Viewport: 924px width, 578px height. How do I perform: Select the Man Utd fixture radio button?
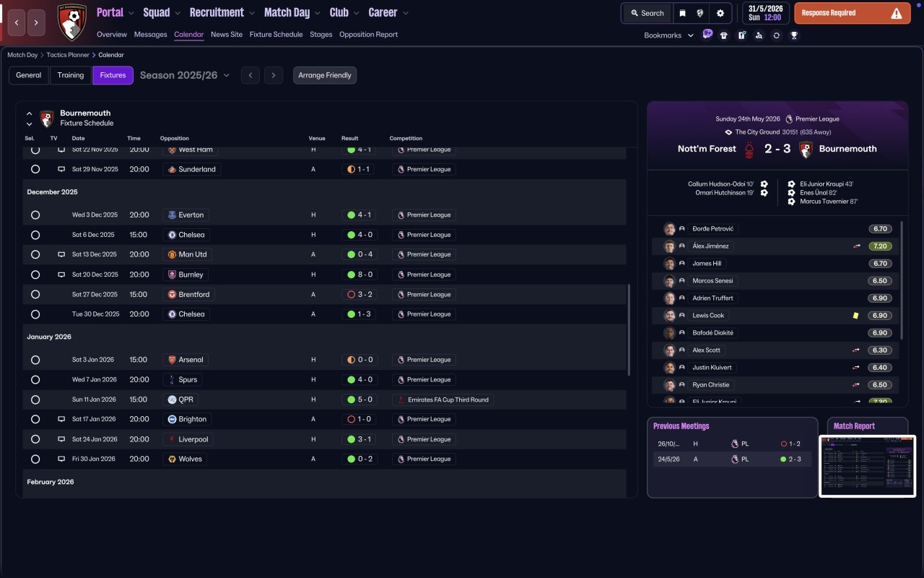pos(35,254)
